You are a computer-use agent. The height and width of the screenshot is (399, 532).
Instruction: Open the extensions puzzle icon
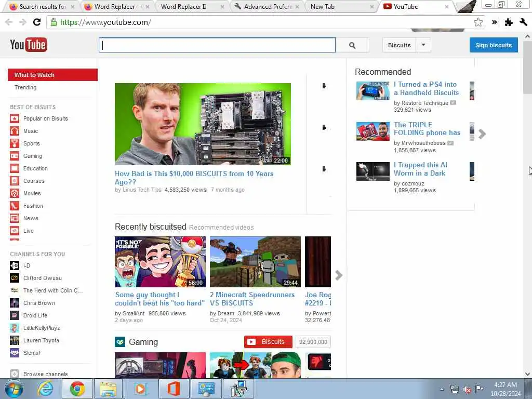coord(508,22)
